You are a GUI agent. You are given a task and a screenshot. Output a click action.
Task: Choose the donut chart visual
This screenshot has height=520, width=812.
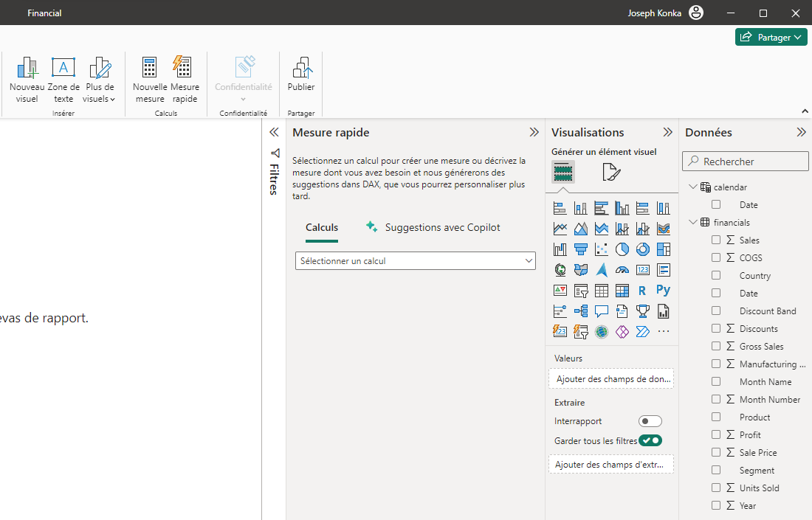[643, 249]
